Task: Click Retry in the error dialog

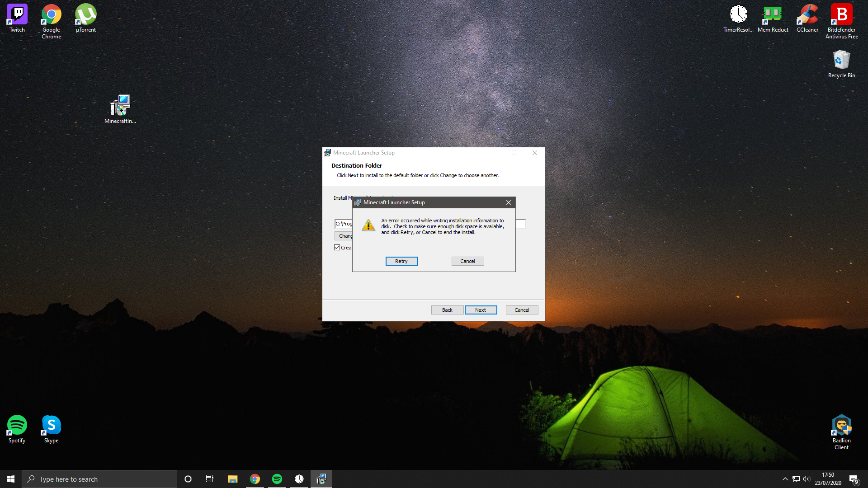Action: 401,261
